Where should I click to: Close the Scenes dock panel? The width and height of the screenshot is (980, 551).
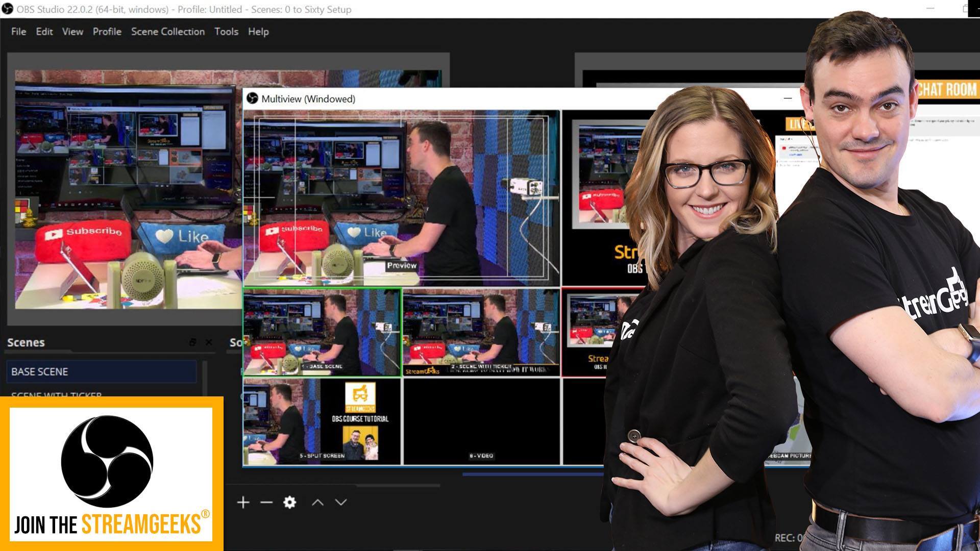click(x=209, y=342)
